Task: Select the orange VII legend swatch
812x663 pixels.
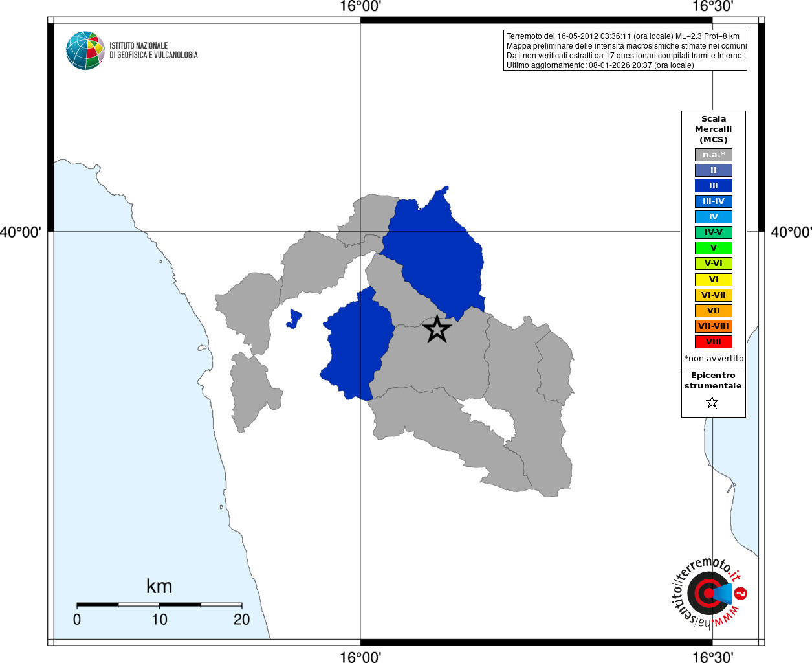Action: pyautogui.click(x=714, y=311)
